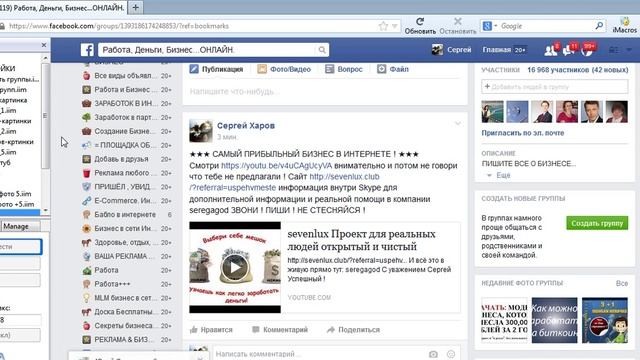This screenshot has height=360, width=640.
Task: Open Бабло в интернете group
Action: (x=127, y=214)
